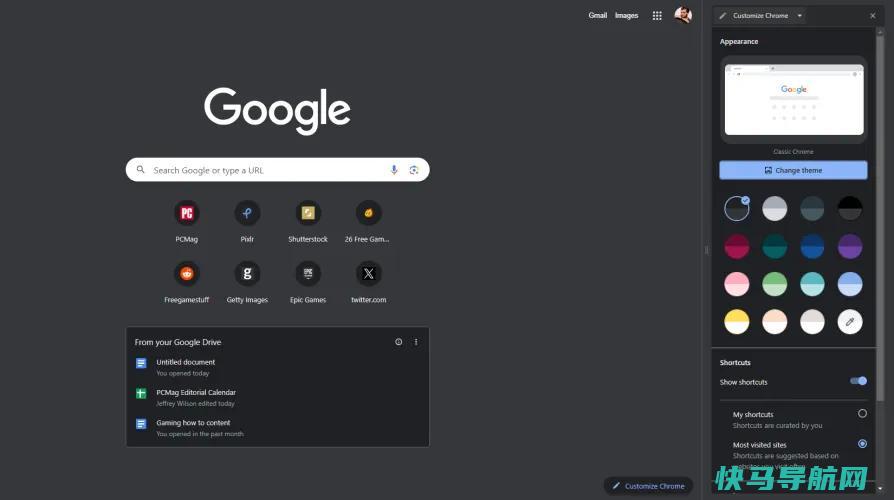Open the Freegamestuff shortcut
Screen dimensions: 894x500
pos(186,282)
